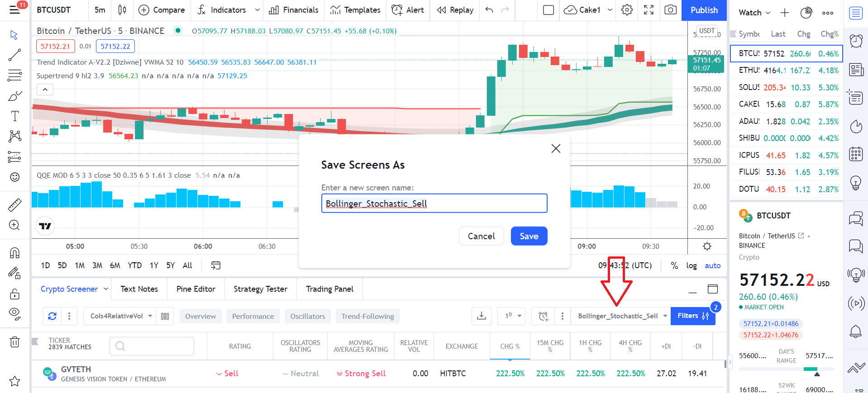
Task: Open the 1D screener timeframe dropdown
Action: pos(511,316)
